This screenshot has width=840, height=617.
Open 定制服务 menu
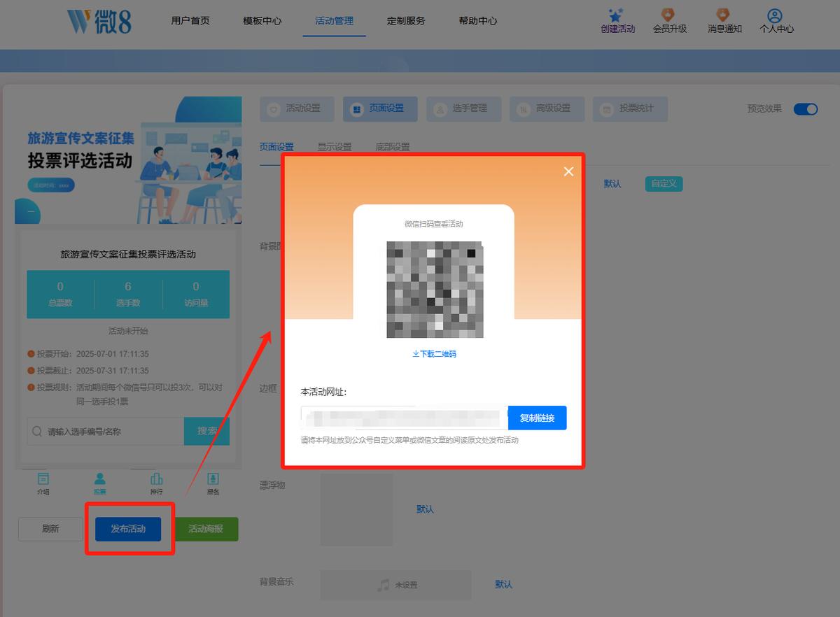point(406,21)
